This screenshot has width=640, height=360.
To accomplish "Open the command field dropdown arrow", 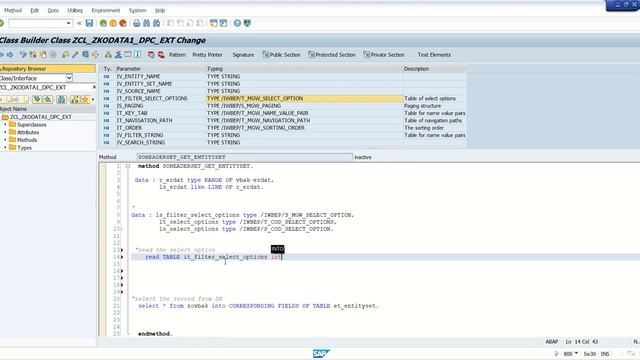I will point(69,23).
